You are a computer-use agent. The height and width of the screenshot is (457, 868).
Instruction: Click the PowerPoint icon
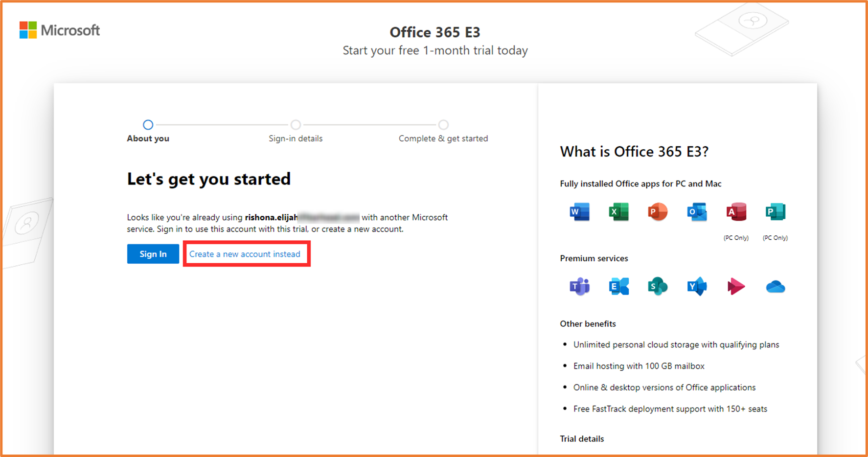657,211
